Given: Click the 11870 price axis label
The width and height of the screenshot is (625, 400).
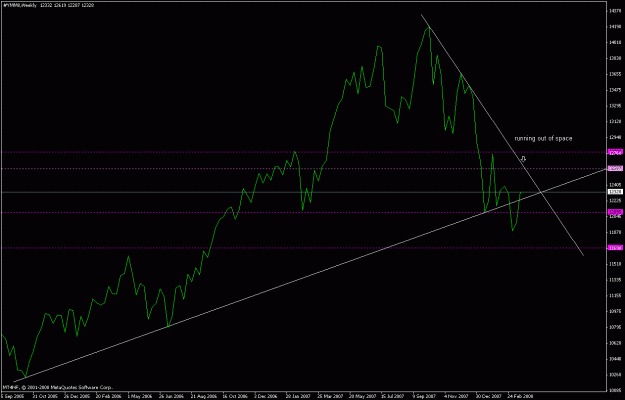Looking at the screenshot, I should pos(614,232).
